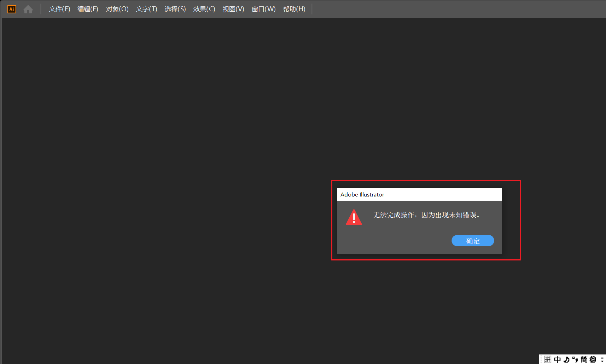Open the 文字(T) menu
This screenshot has height=364, width=606.
pyautogui.click(x=146, y=9)
